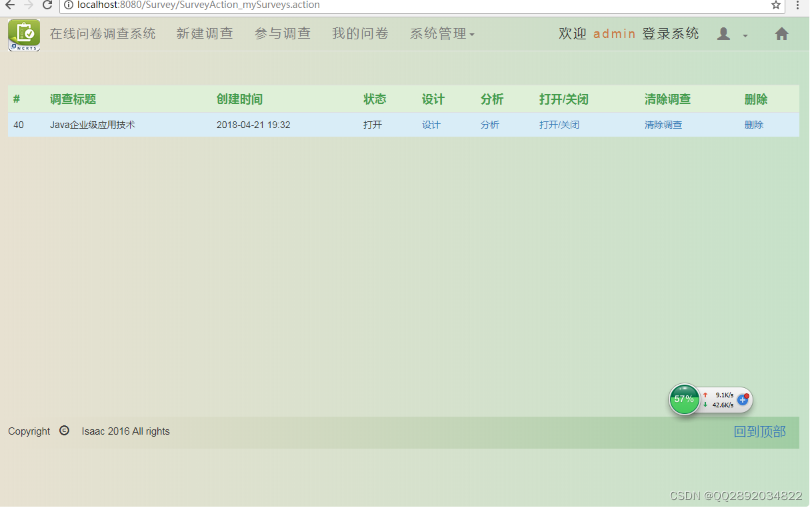812x508 pixels.
Task: Click the survey system logo icon
Action: tap(23, 34)
